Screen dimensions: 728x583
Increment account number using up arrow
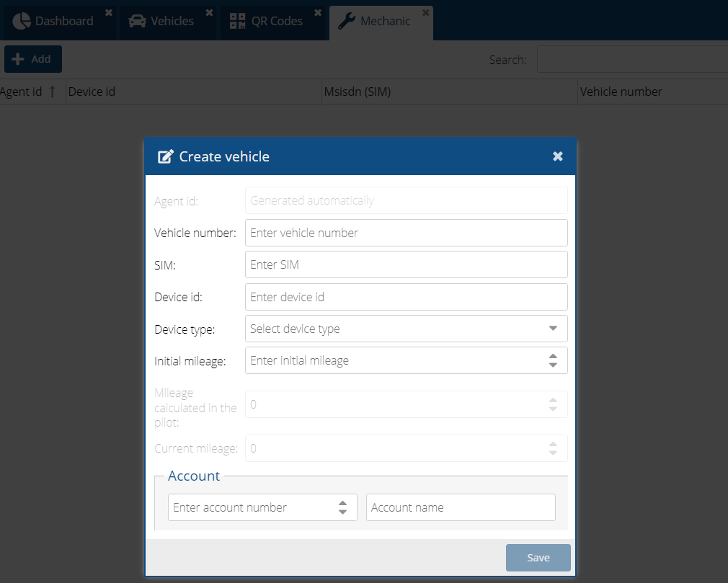(342, 503)
